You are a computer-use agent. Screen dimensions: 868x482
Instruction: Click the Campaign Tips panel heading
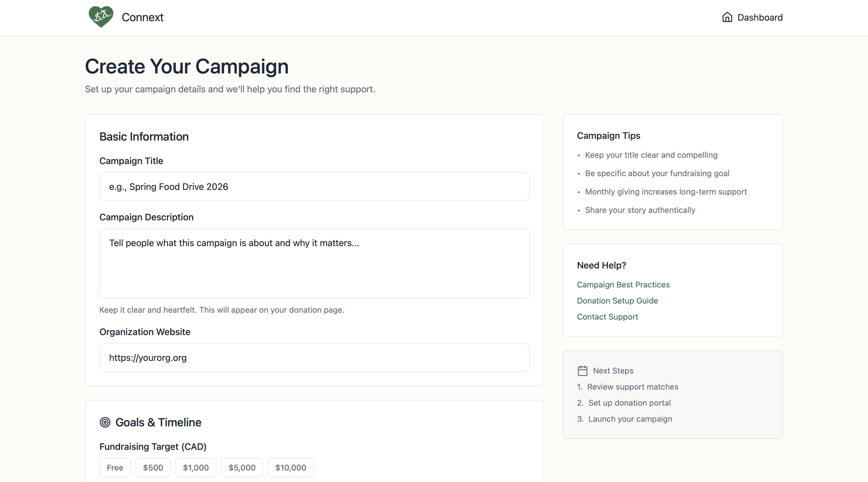[x=608, y=136]
